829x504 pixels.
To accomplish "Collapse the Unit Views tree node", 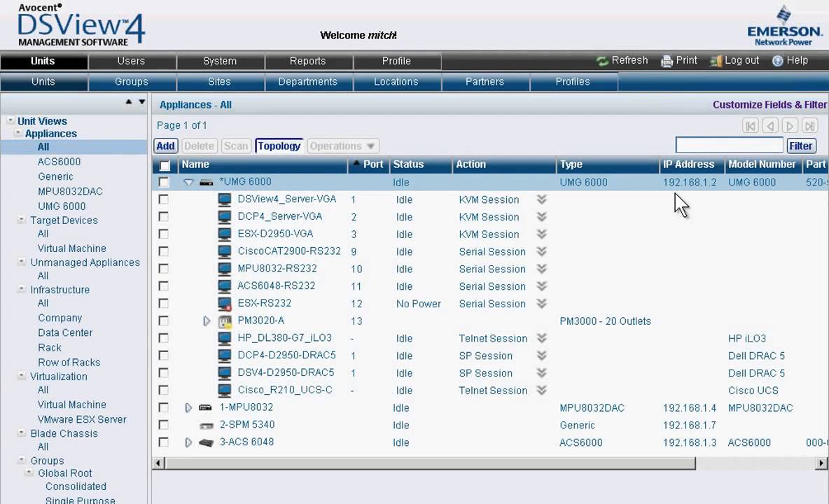I will (10, 121).
